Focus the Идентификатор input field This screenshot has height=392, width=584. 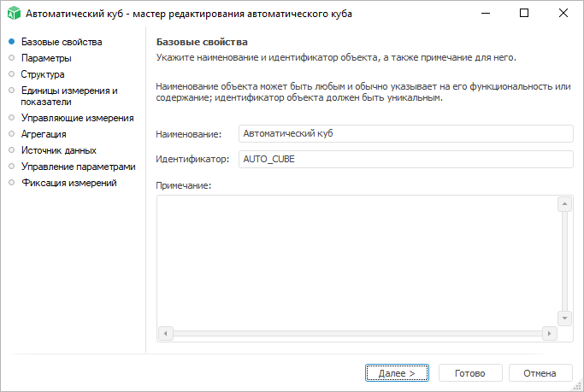[x=404, y=160]
